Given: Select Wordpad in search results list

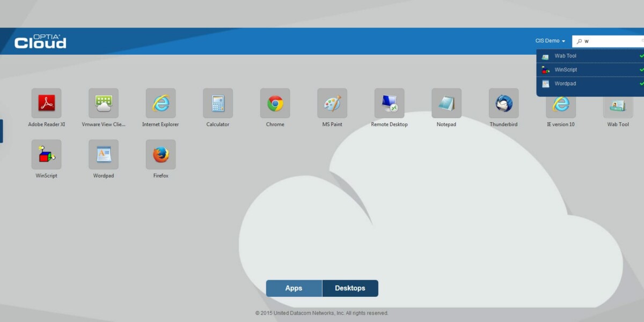Looking at the screenshot, I should [590, 84].
